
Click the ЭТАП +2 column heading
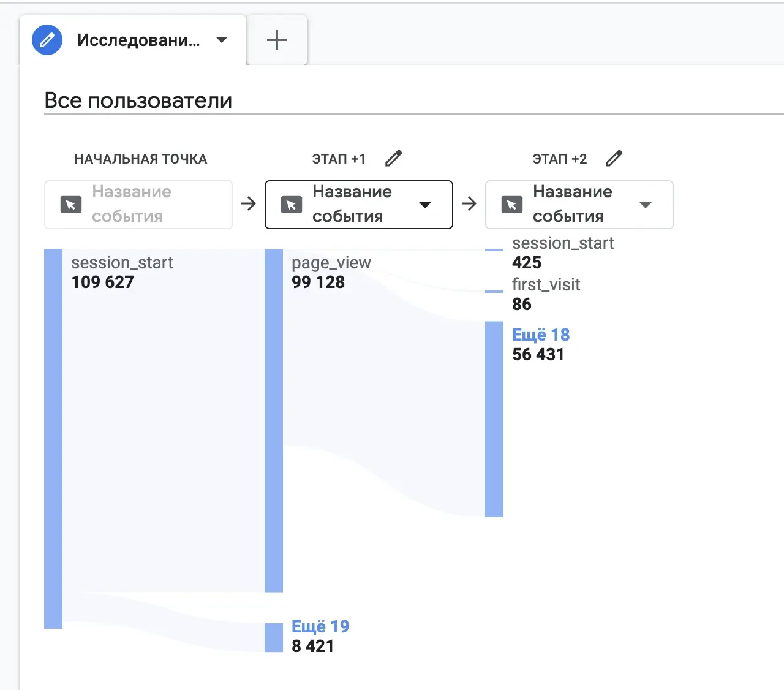click(x=559, y=159)
